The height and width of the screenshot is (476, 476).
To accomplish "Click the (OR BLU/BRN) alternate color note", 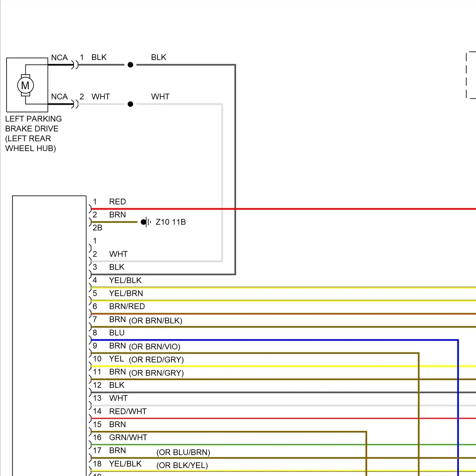I will pyautogui.click(x=183, y=453).
